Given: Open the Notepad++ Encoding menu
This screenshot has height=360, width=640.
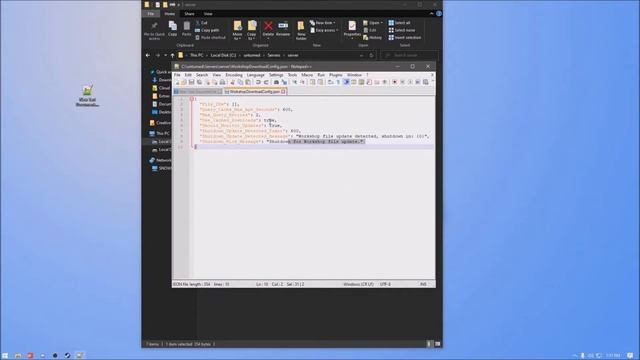Looking at the screenshot, I should [234, 75].
